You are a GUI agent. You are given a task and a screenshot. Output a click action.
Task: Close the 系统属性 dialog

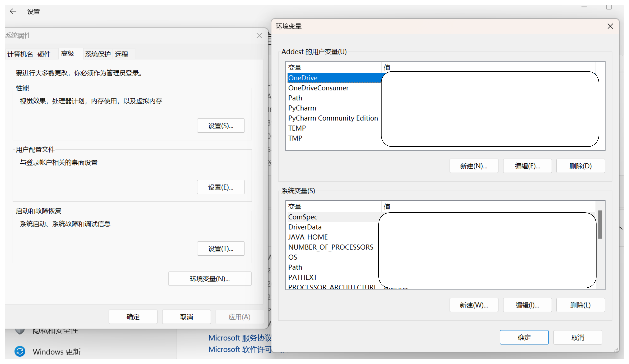click(x=259, y=36)
